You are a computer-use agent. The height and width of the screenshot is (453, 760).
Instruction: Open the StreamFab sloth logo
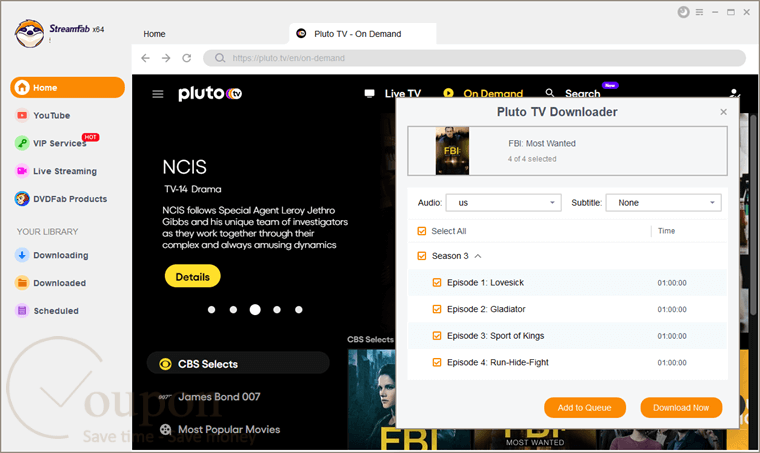click(x=29, y=33)
